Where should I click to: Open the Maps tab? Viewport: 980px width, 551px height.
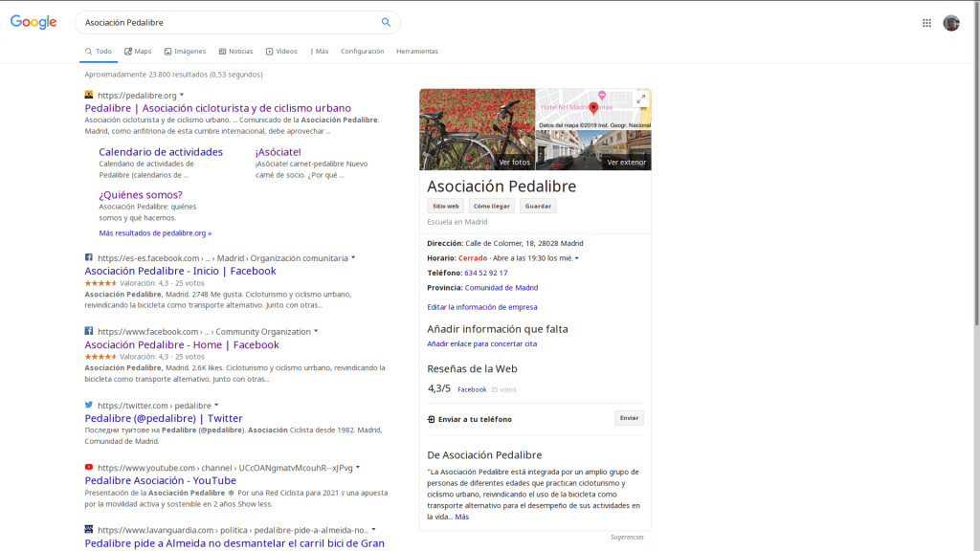(x=138, y=52)
